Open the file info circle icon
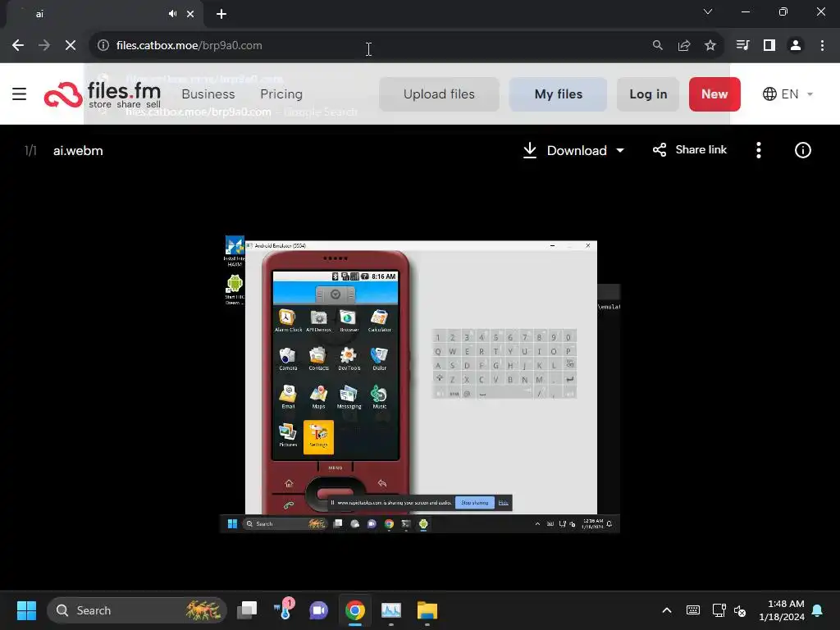840x630 pixels. 802,150
